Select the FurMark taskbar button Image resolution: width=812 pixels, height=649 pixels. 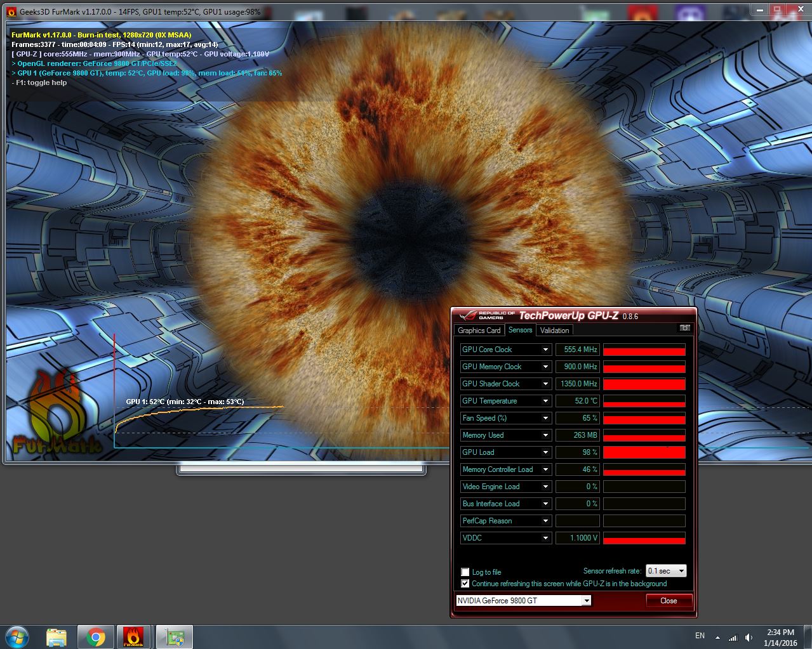pyautogui.click(x=134, y=637)
